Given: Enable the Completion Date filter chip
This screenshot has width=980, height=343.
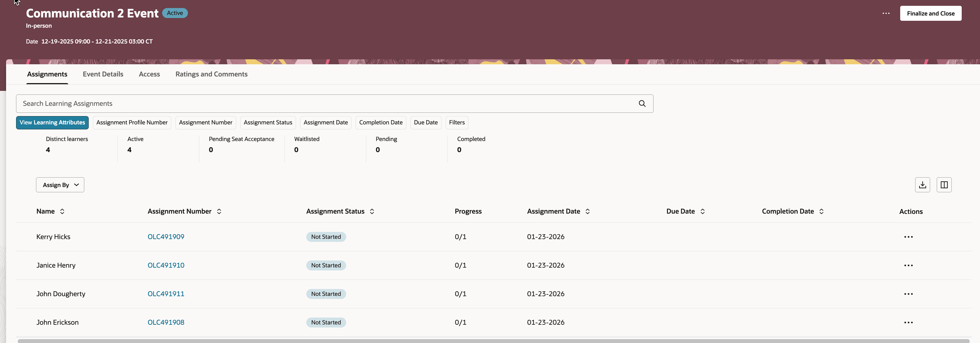Looking at the screenshot, I should pos(381,122).
